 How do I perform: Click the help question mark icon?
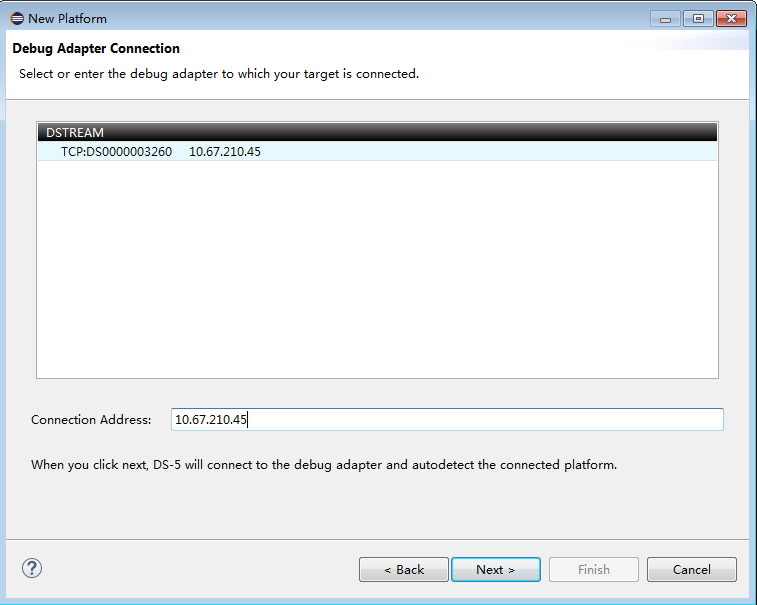coord(32,569)
